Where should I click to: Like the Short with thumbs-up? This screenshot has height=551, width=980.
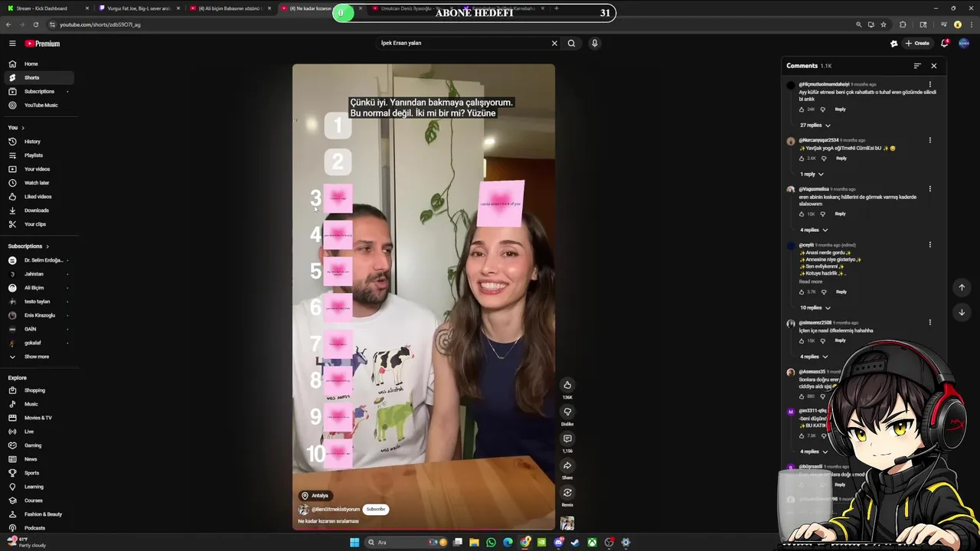(567, 385)
